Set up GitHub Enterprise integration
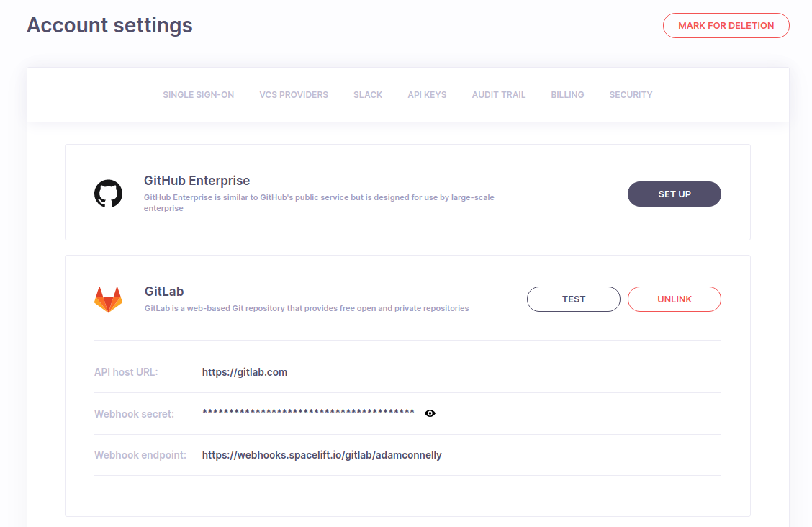 tap(674, 194)
